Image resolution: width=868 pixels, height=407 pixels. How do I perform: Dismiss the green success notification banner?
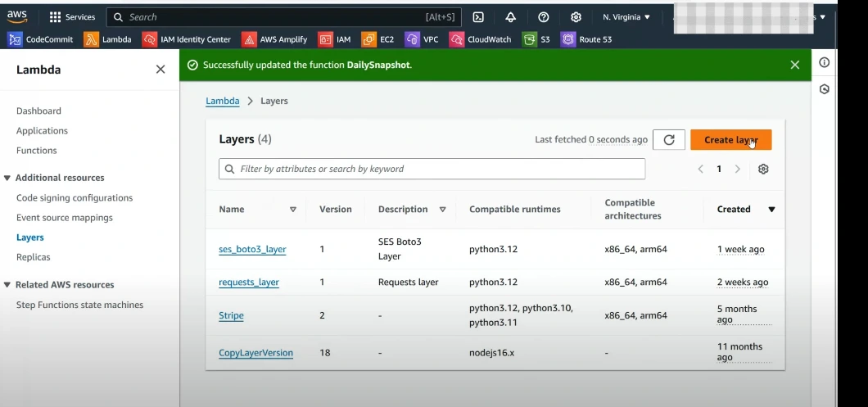click(x=794, y=65)
